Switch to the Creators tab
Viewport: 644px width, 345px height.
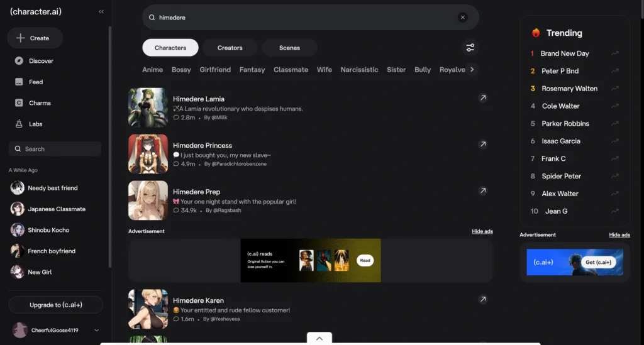pos(230,48)
